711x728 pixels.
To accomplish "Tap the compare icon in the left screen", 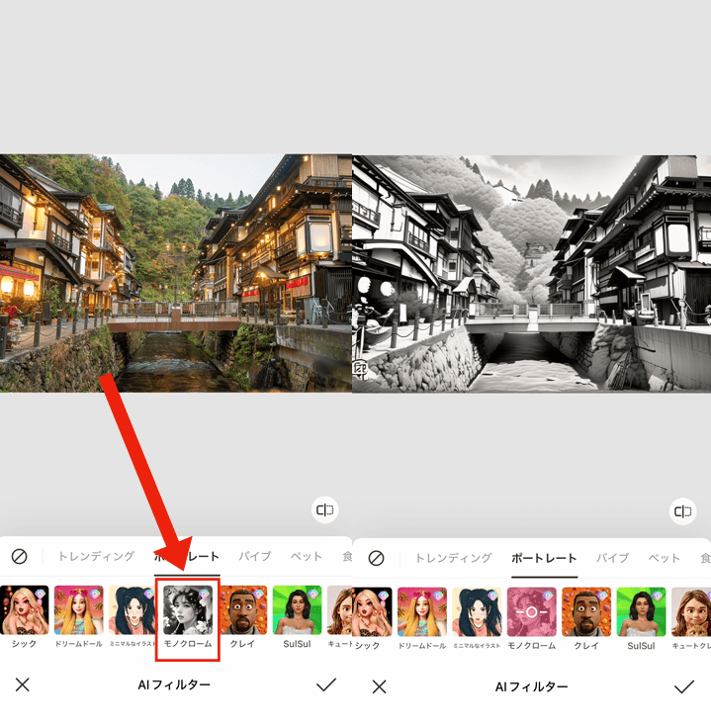I will [325, 510].
